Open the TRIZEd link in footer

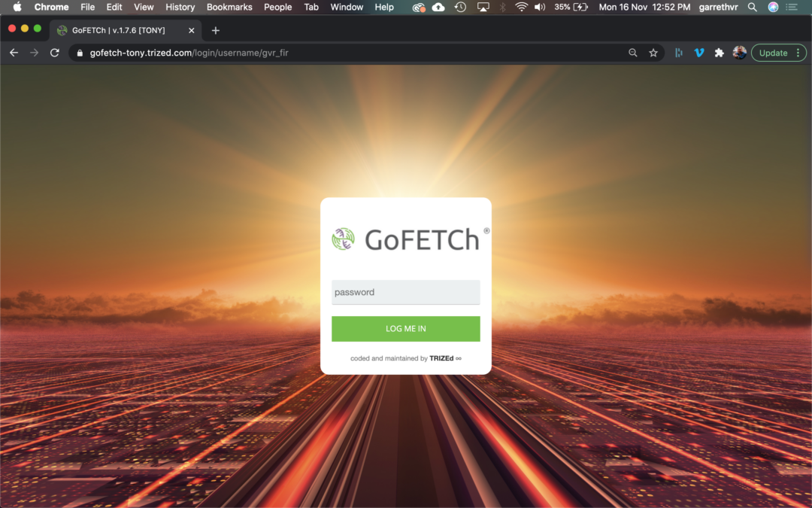click(441, 358)
